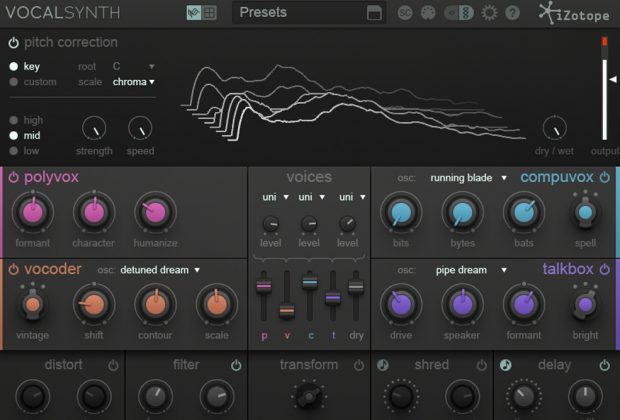The image size is (620, 420).
Task: Open the root note C dropdown
Action: coord(133,66)
